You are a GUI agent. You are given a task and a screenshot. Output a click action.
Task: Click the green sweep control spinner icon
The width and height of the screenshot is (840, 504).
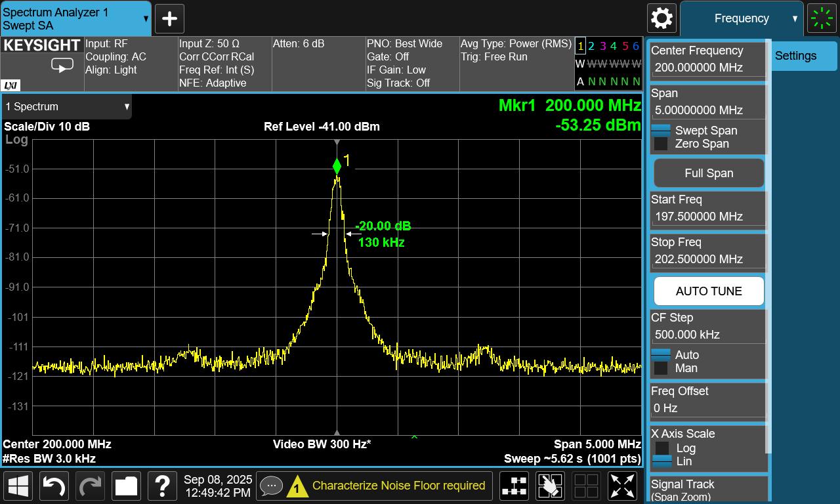(x=822, y=18)
